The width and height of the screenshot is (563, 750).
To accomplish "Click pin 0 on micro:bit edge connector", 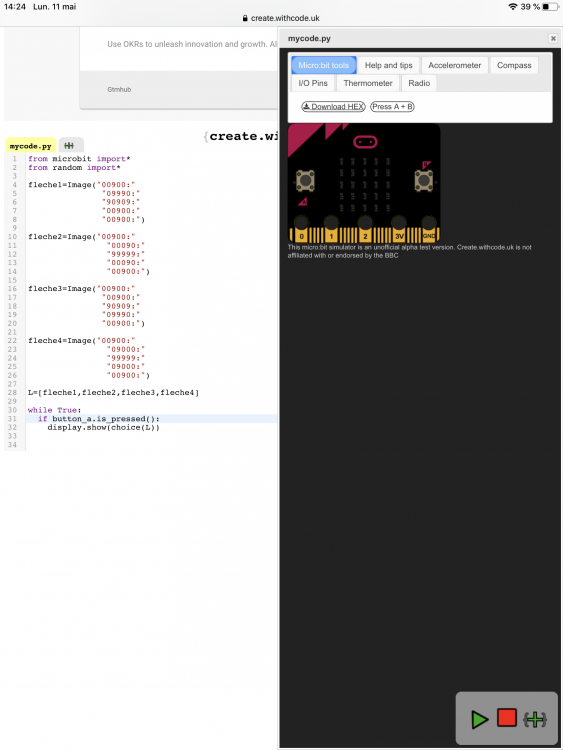I will coord(301,231).
